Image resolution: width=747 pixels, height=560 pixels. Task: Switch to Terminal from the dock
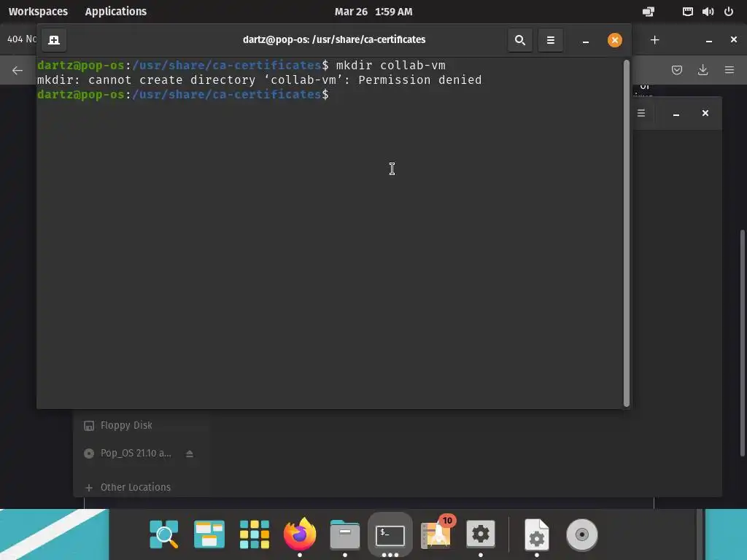[x=390, y=534]
